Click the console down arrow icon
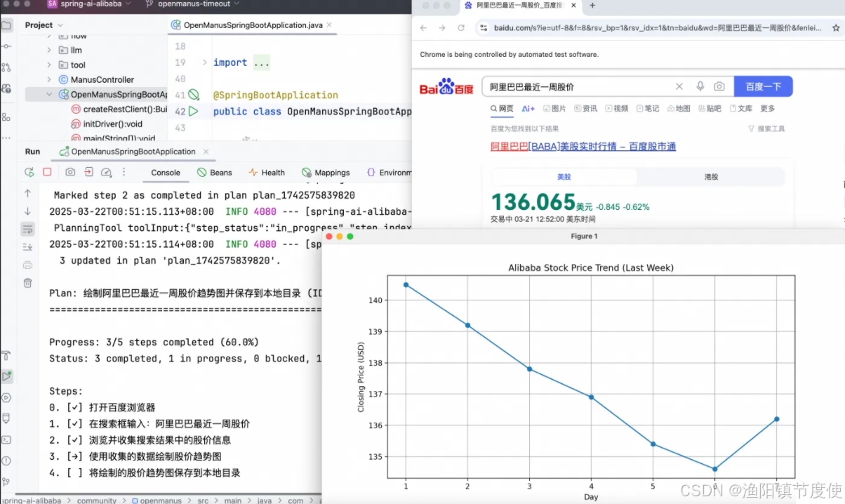 click(27, 211)
